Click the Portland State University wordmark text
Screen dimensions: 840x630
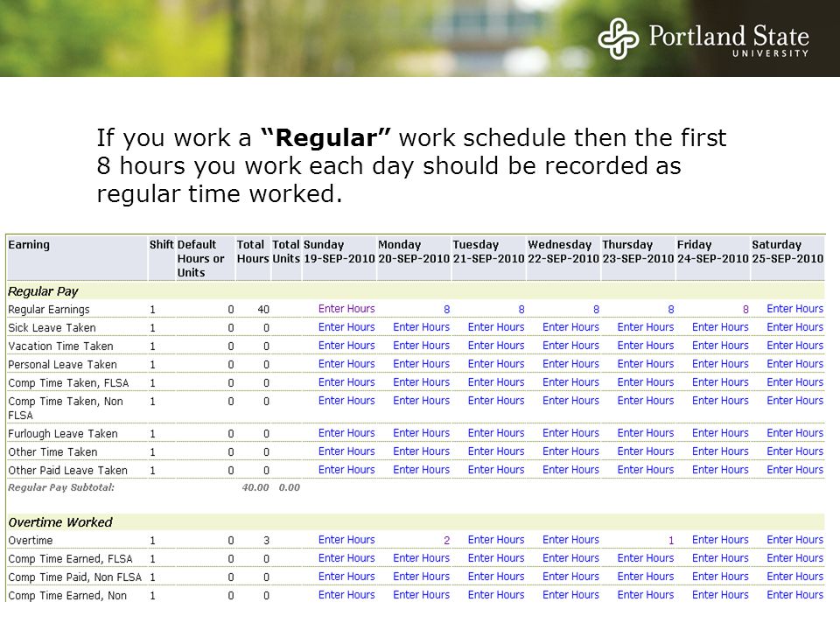click(729, 40)
